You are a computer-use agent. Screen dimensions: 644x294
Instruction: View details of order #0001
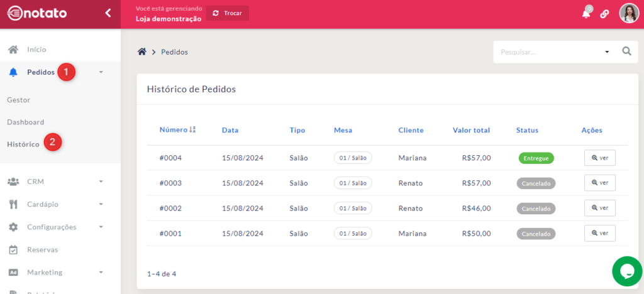click(x=599, y=233)
